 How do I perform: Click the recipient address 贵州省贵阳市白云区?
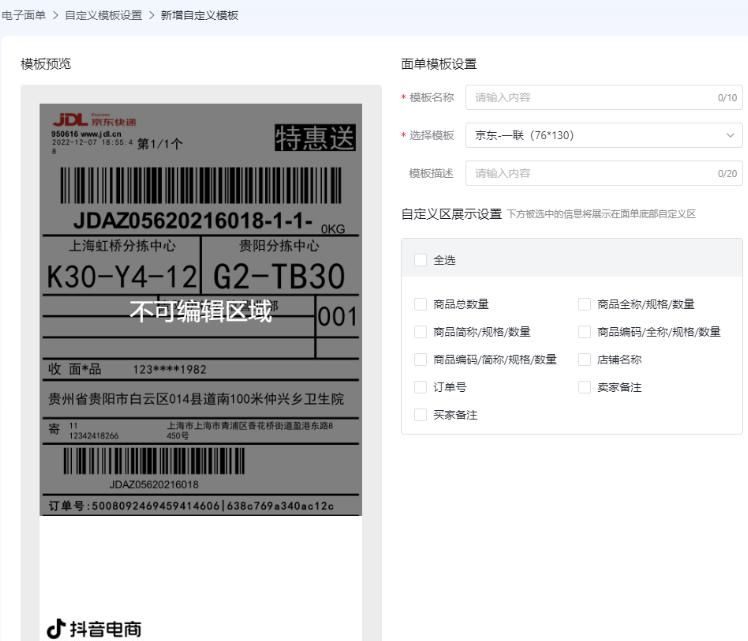(196, 399)
